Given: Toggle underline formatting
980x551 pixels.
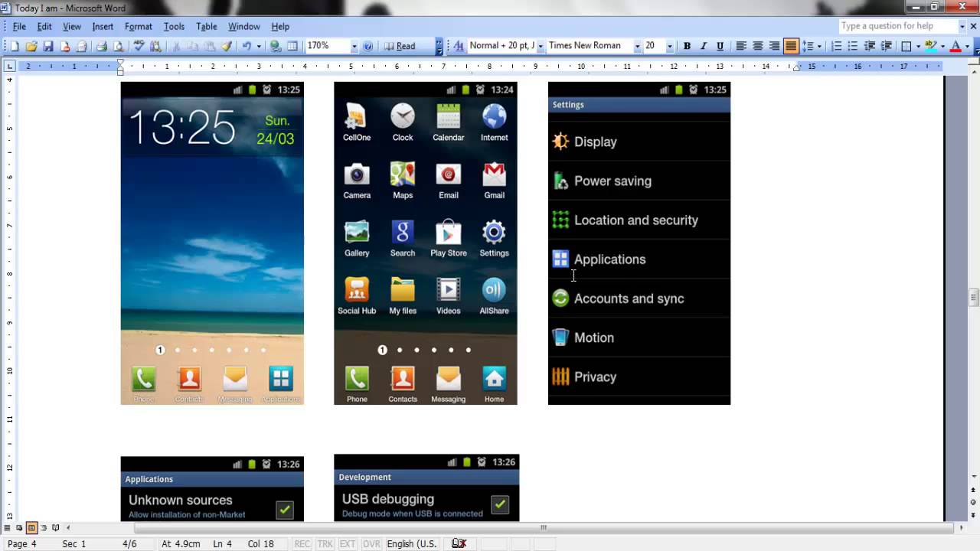Looking at the screenshot, I should click(720, 46).
